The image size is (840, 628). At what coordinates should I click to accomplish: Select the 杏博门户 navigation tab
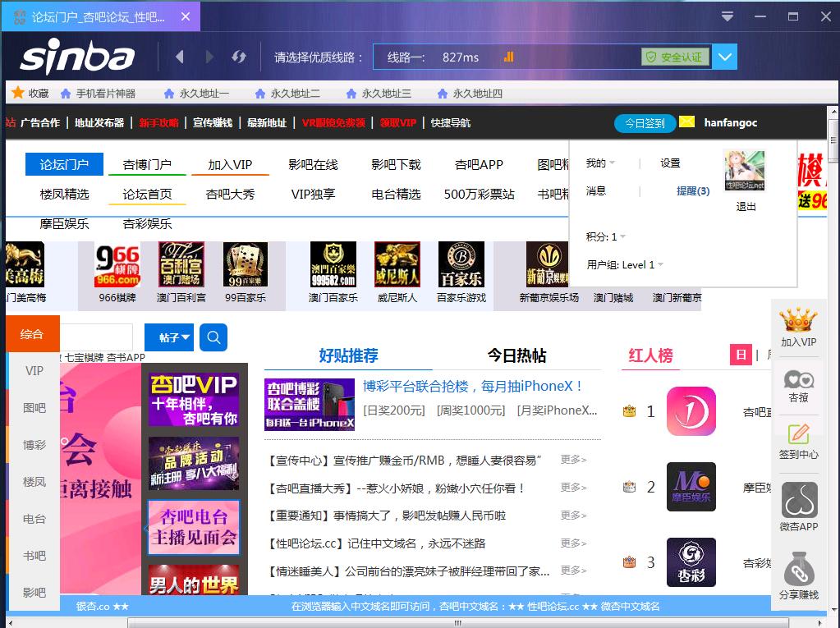click(x=147, y=164)
